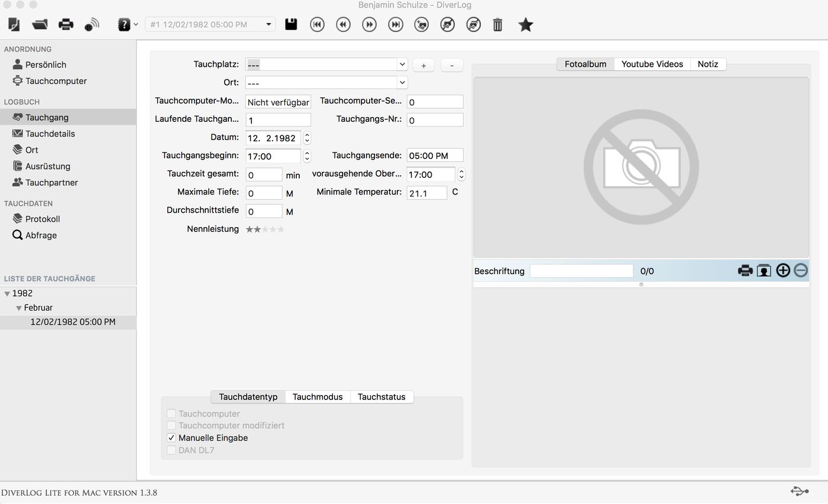
Task: Collapse the 1982 tree node
Action: [x=7, y=294]
